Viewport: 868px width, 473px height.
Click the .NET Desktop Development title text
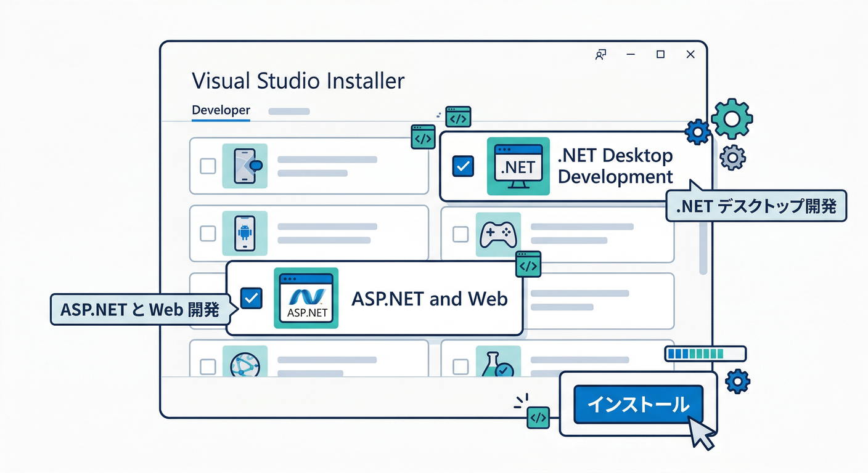point(615,166)
